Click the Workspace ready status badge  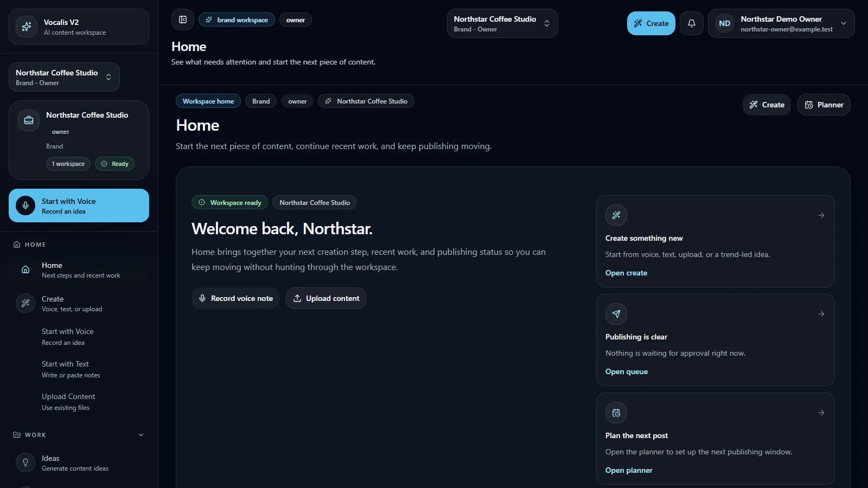[x=229, y=203]
